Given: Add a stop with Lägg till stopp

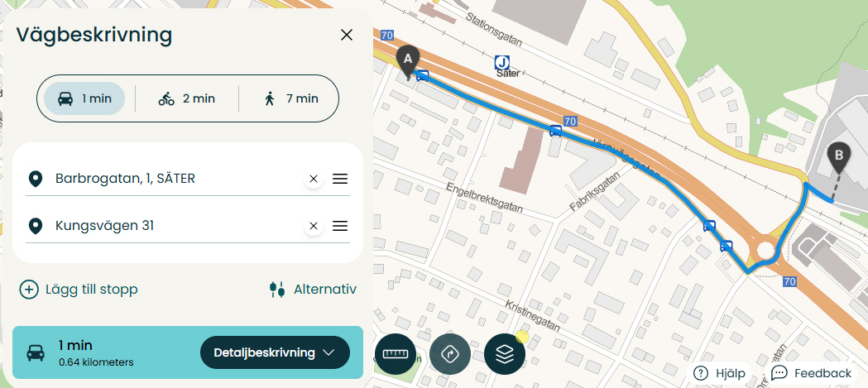Looking at the screenshot, I should click(x=79, y=290).
